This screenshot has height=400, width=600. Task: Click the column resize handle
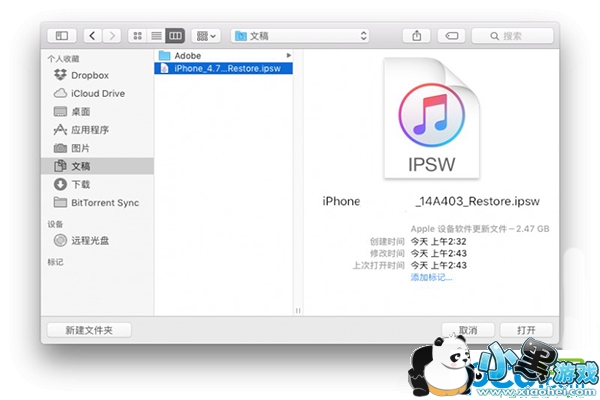(298, 311)
